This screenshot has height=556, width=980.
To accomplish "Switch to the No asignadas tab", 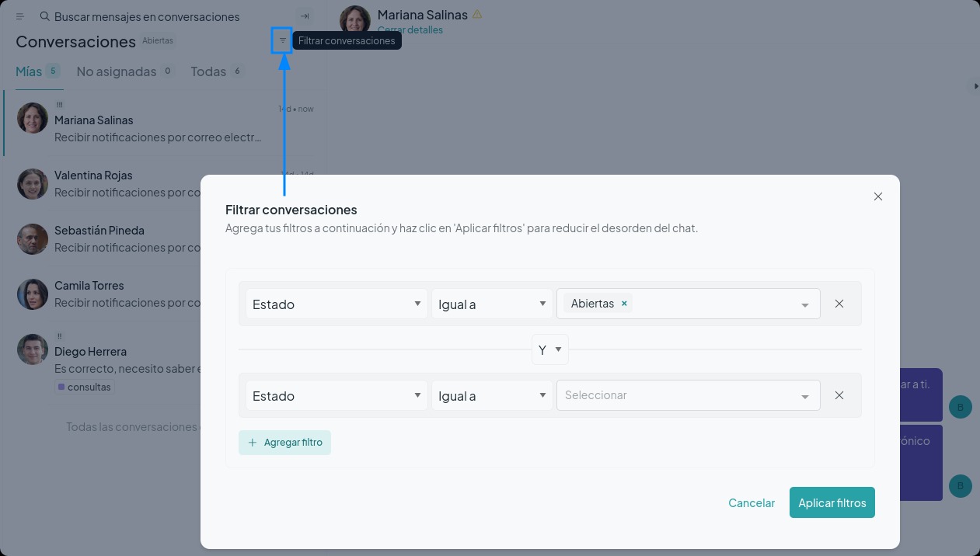I will click(117, 71).
